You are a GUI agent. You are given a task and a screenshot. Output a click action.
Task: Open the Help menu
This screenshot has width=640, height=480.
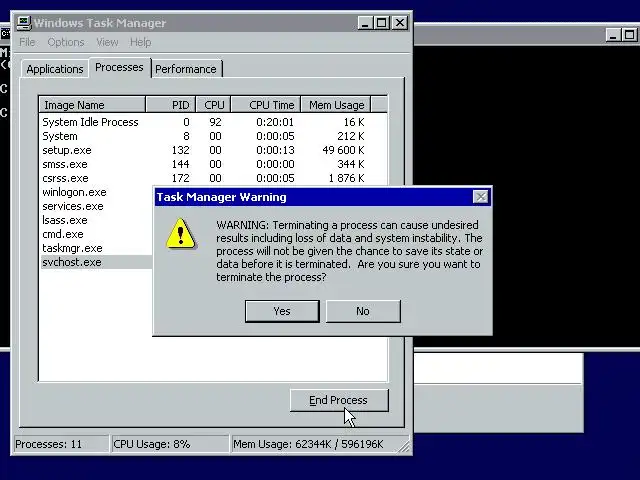(140, 42)
